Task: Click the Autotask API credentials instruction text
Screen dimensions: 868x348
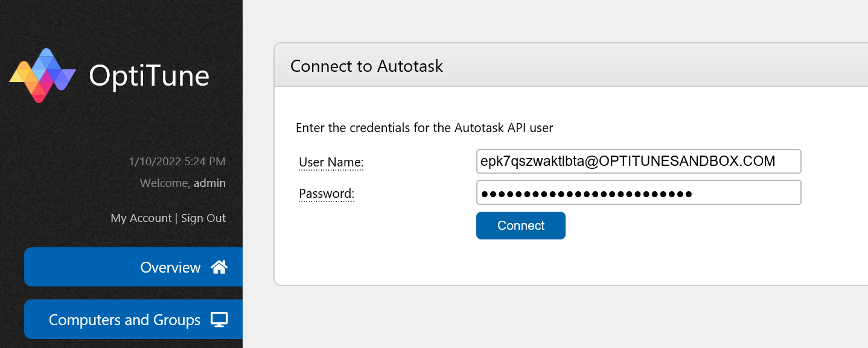Action: tap(424, 128)
